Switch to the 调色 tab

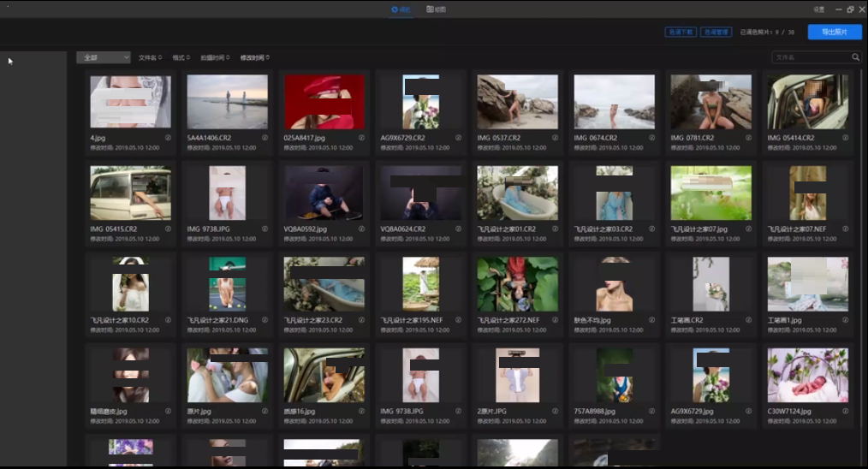pos(401,9)
